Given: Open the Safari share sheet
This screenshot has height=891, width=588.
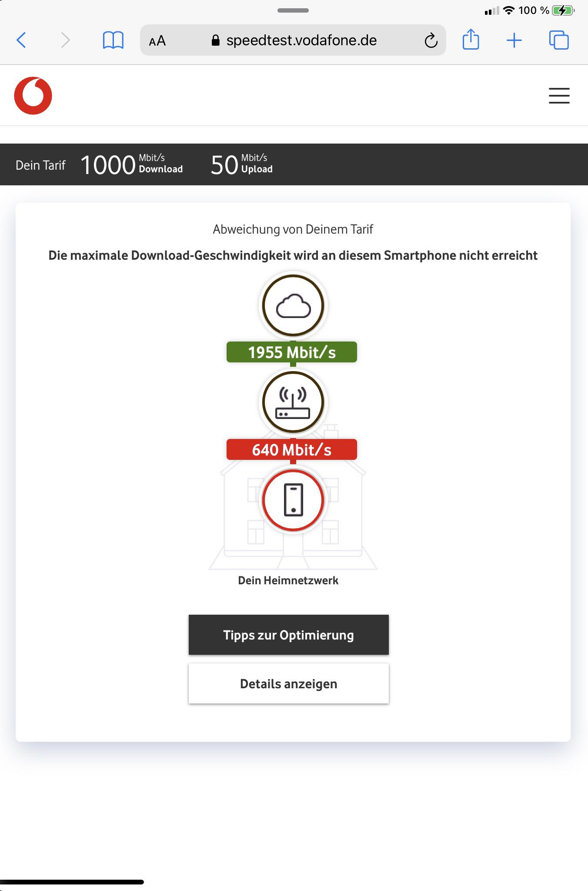Looking at the screenshot, I should tap(471, 40).
